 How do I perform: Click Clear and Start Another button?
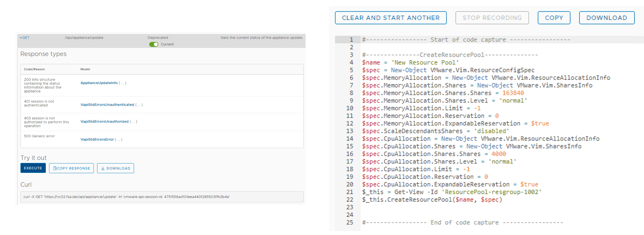(x=391, y=18)
